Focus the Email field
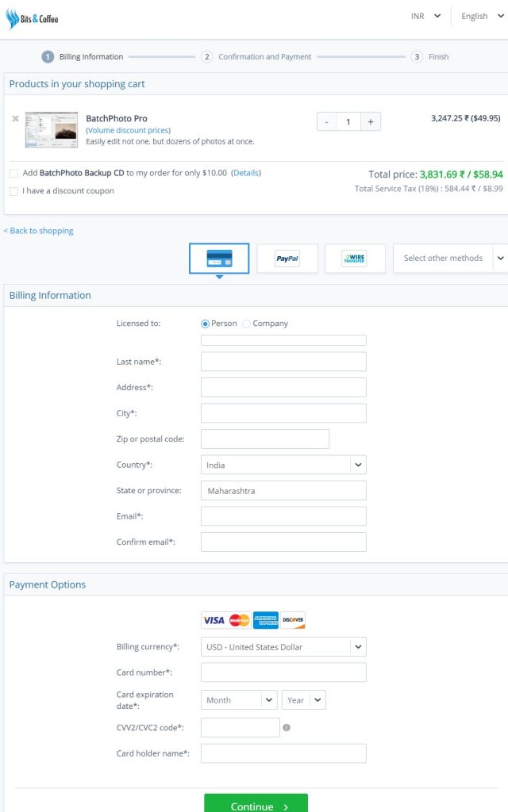 (283, 516)
